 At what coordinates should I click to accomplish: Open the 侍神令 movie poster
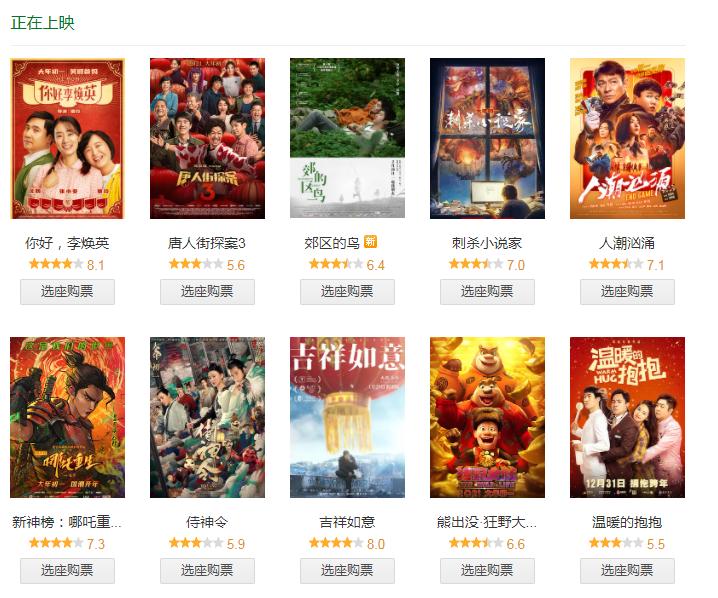coord(207,418)
